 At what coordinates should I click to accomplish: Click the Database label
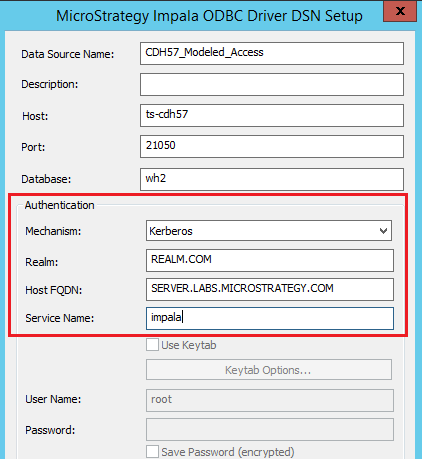(x=46, y=179)
